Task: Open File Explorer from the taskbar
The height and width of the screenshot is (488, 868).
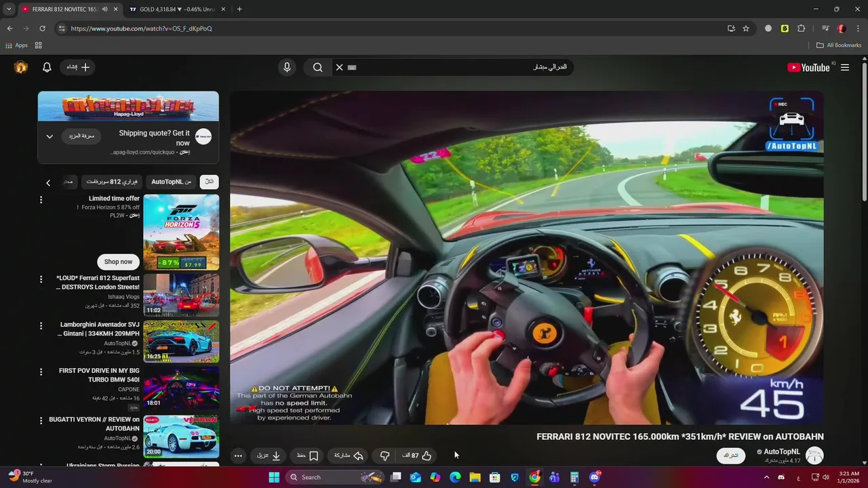Action: tap(475, 477)
